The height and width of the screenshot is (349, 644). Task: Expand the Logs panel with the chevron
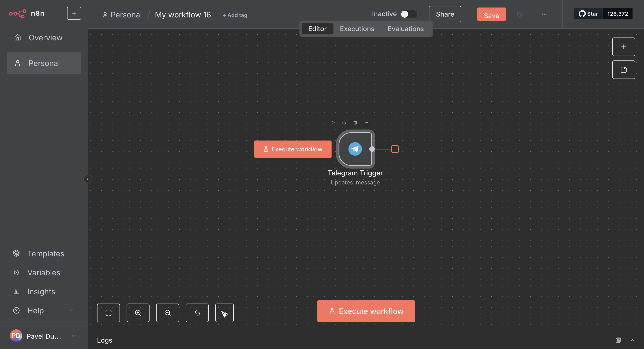click(632, 340)
